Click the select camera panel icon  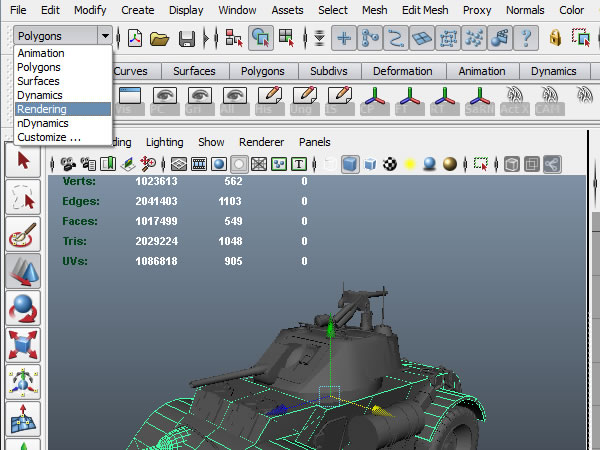[x=68, y=164]
